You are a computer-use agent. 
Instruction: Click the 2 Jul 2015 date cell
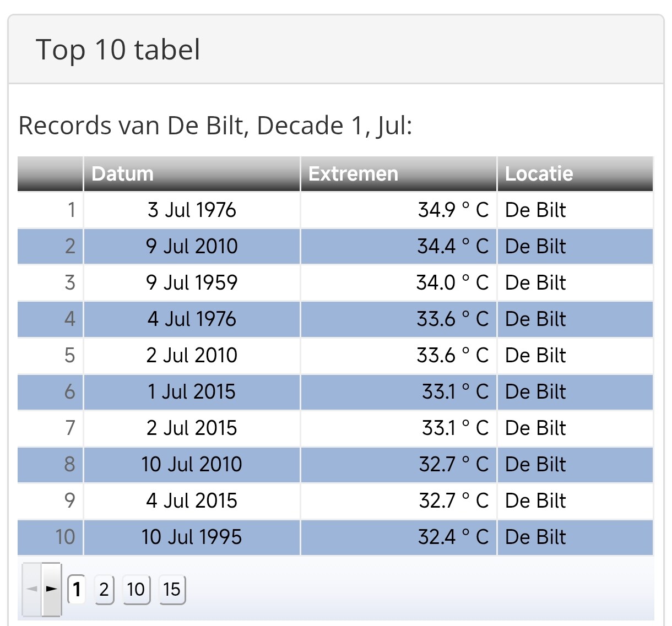point(192,428)
